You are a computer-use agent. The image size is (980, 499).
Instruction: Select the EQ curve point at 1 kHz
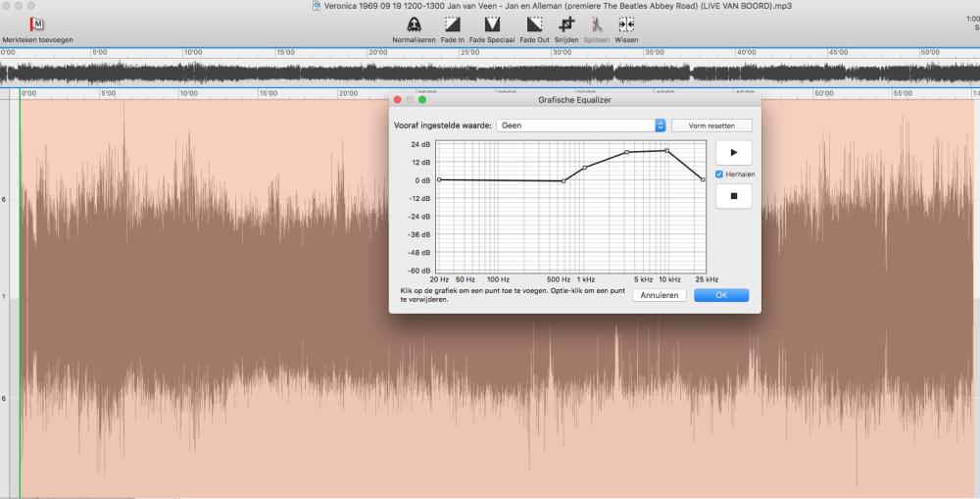coord(585,168)
